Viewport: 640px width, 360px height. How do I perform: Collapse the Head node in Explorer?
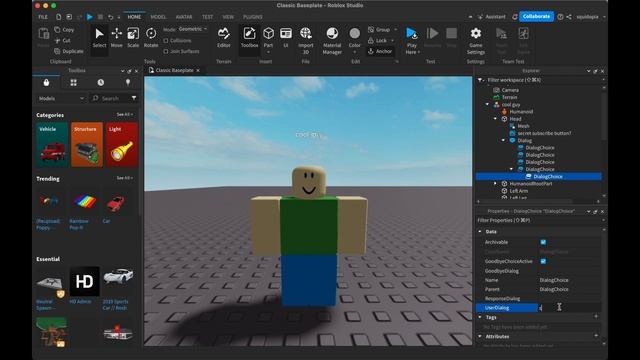[x=495, y=119]
